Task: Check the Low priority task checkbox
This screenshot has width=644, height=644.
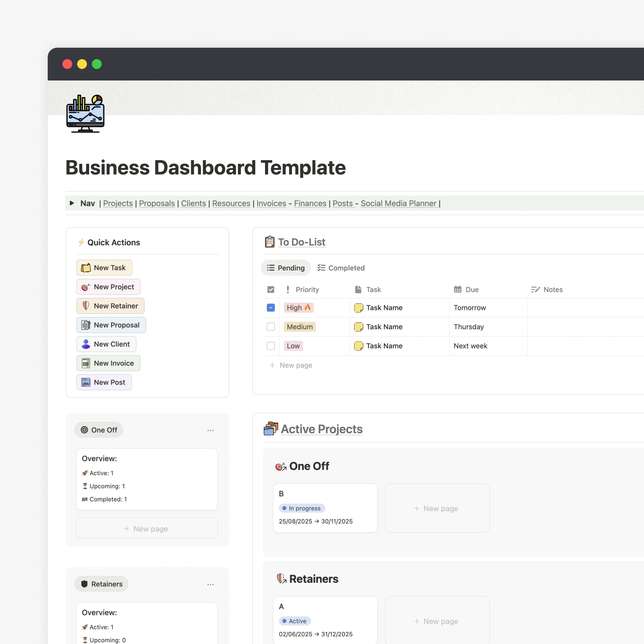Action: 271,346
